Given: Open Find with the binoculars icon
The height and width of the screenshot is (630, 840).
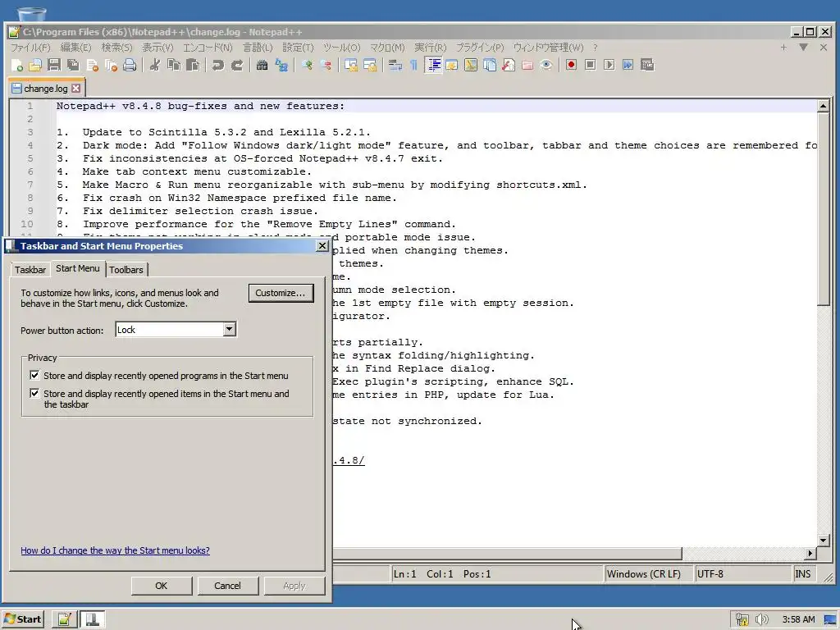Looking at the screenshot, I should click(x=262, y=66).
